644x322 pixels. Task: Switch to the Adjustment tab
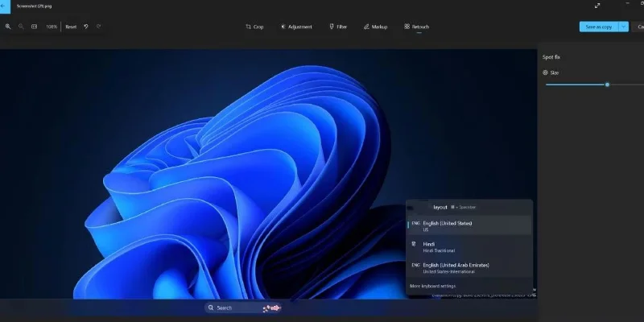click(x=296, y=27)
